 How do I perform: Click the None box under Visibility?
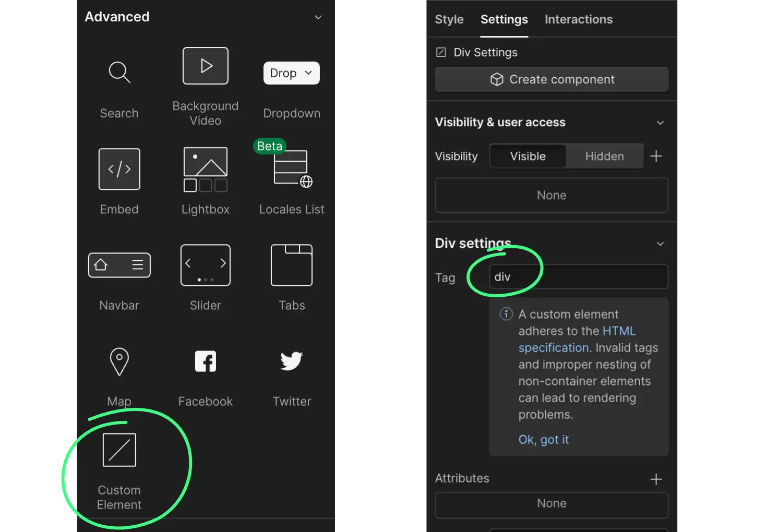pyautogui.click(x=552, y=195)
